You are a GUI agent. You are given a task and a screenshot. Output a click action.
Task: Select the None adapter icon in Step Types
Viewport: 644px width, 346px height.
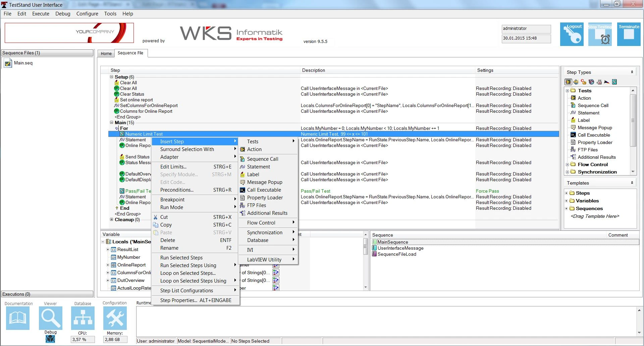(614, 82)
